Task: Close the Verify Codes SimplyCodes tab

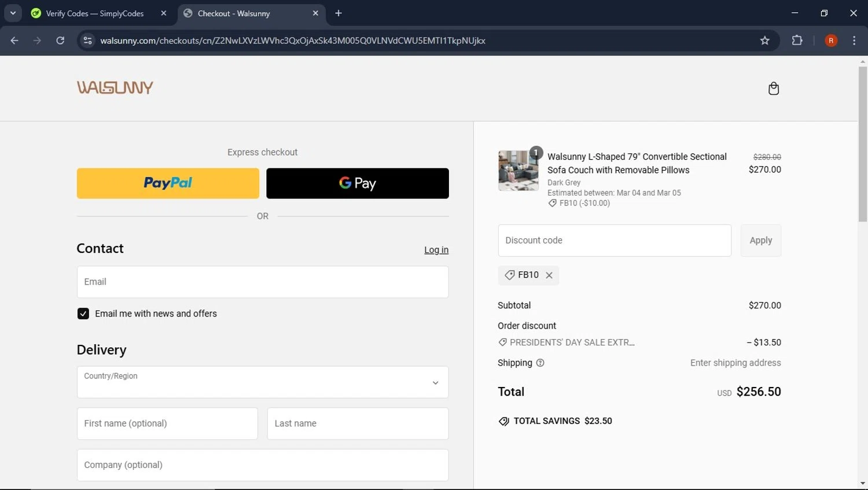Action: point(164,13)
